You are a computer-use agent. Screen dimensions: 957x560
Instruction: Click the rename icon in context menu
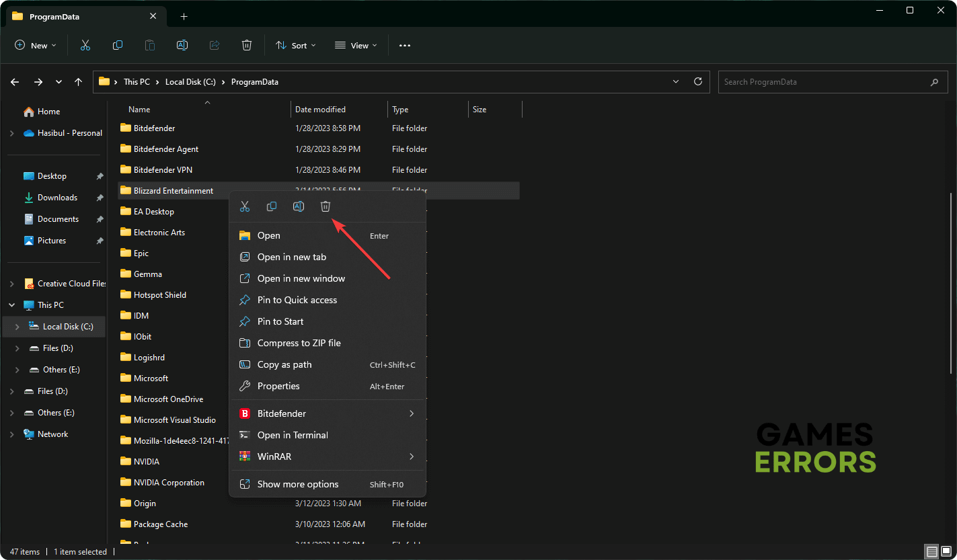click(x=299, y=207)
